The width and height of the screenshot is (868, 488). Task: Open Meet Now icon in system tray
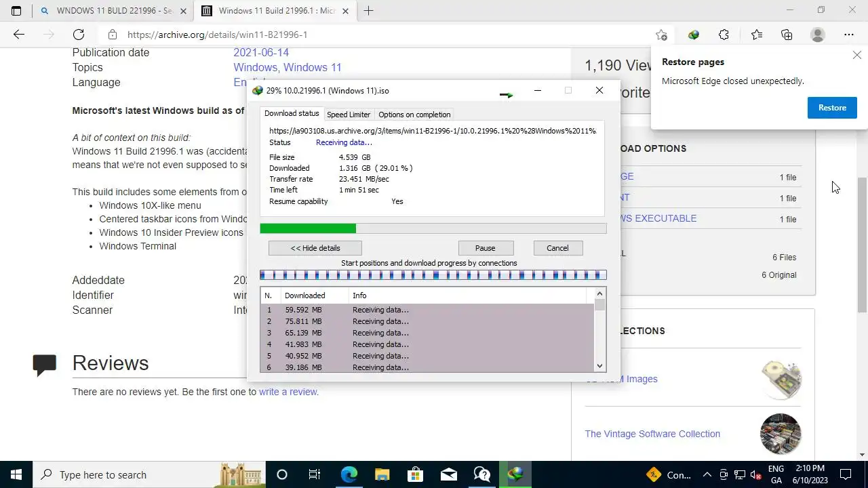[x=724, y=474]
